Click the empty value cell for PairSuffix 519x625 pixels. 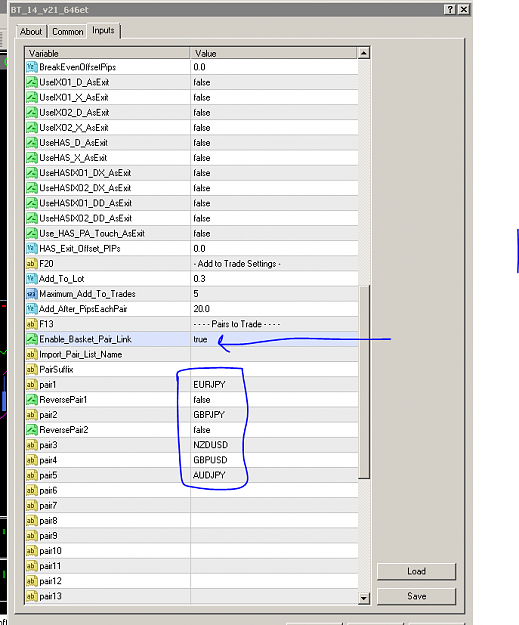[x=274, y=369]
